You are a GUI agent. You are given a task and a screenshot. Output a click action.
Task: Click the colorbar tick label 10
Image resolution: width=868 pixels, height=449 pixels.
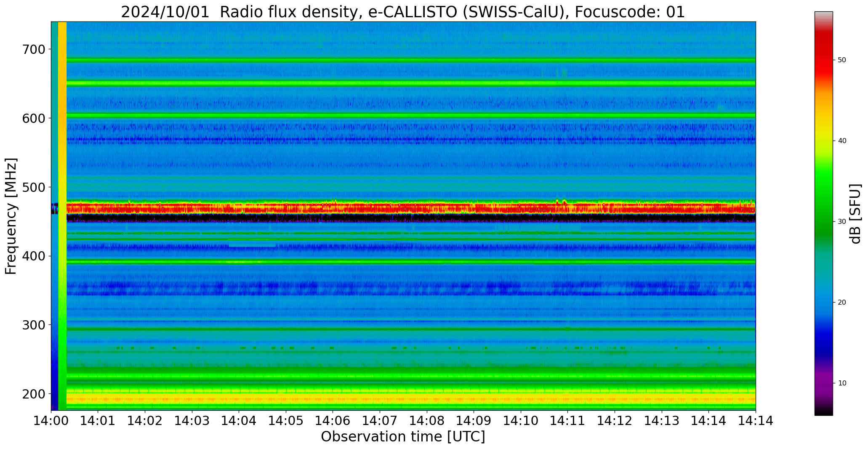(x=842, y=383)
